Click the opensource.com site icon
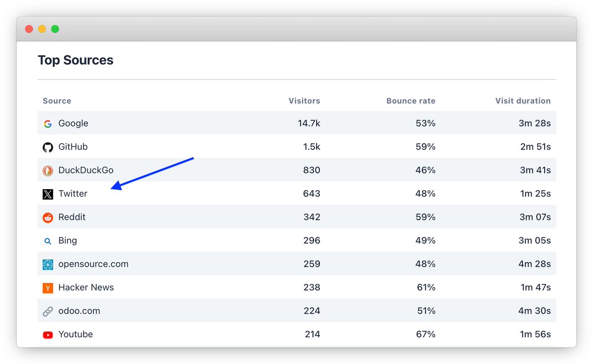The height and width of the screenshot is (364, 593). [x=47, y=264]
